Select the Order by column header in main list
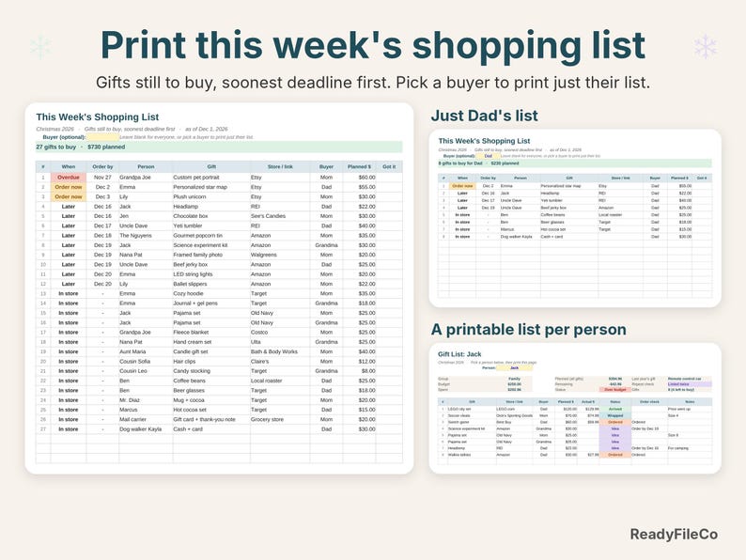 [102, 167]
